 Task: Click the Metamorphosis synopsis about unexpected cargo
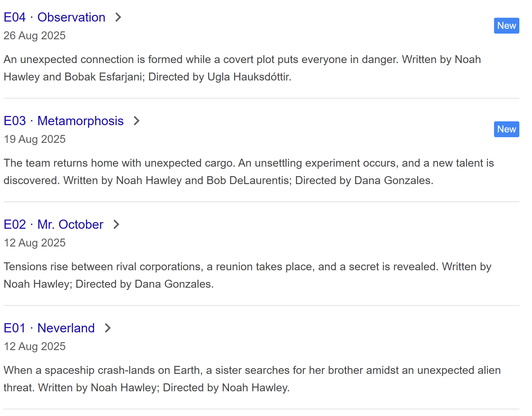coord(249,172)
